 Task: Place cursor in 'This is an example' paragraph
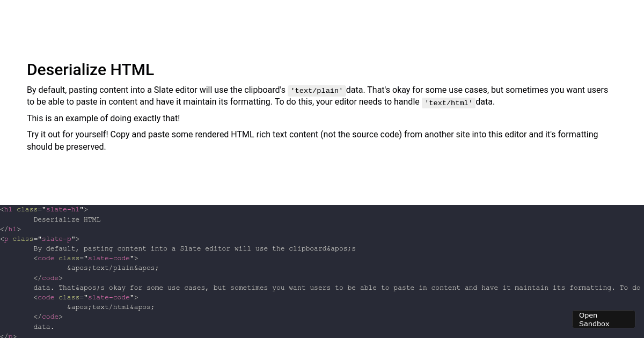[x=104, y=118]
